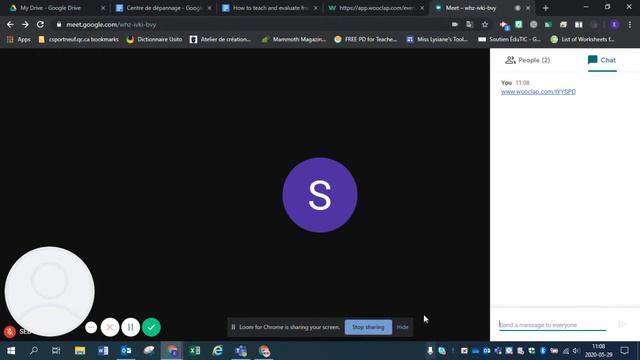The height and width of the screenshot is (360, 640).
Task: Click the Loom cancel recording (X) button
Action: click(x=110, y=327)
